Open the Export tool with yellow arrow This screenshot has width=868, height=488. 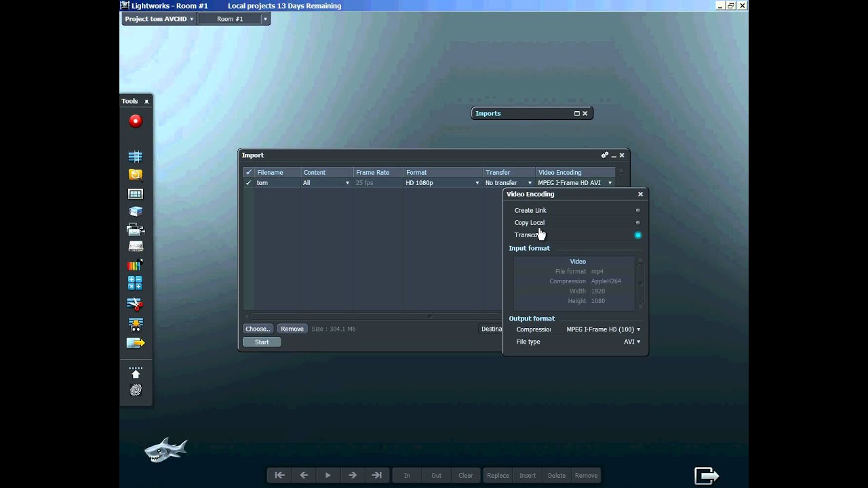pyautogui.click(x=136, y=343)
